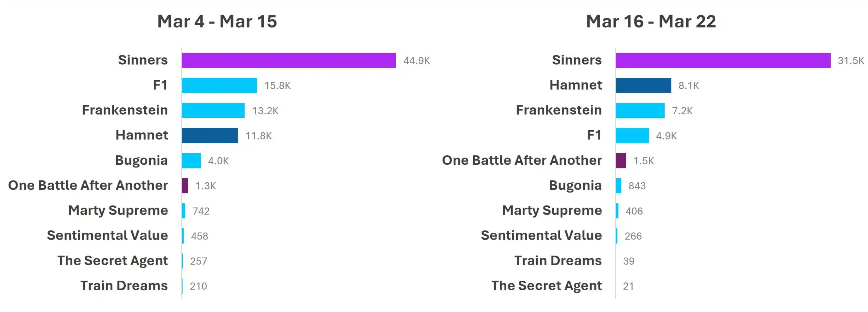Select the Bugonia bar labeled 4.0K

coord(191,161)
